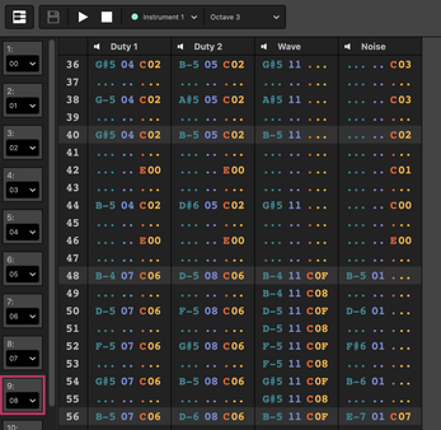
Task: Select instrument 07 in Duty 1 row 54
Action: [127, 381]
